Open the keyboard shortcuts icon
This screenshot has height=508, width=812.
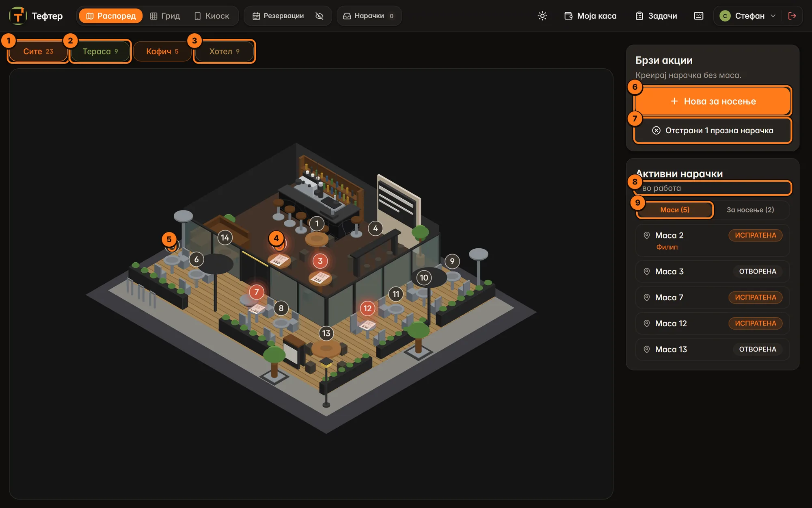(x=699, y=16)
